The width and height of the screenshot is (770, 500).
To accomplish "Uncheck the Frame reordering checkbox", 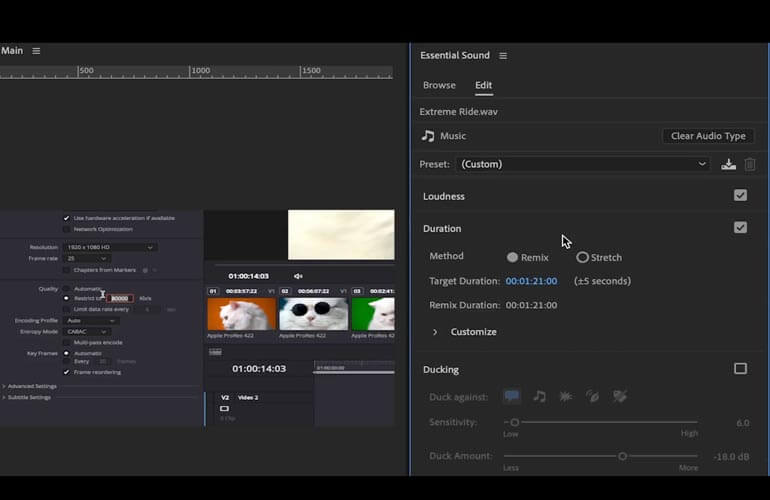I will point(66,372).
